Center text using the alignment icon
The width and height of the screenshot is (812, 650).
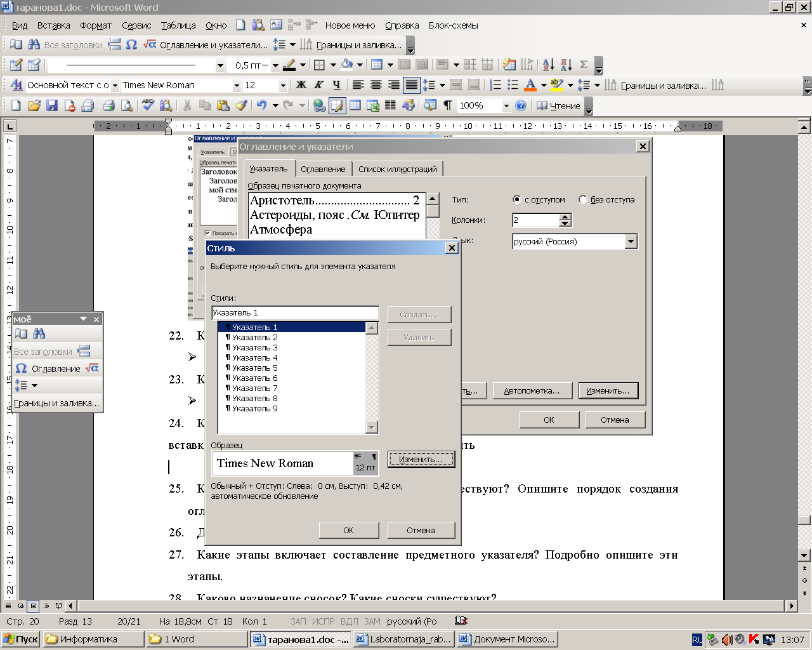pyautogui.click(x=376, y=85)
